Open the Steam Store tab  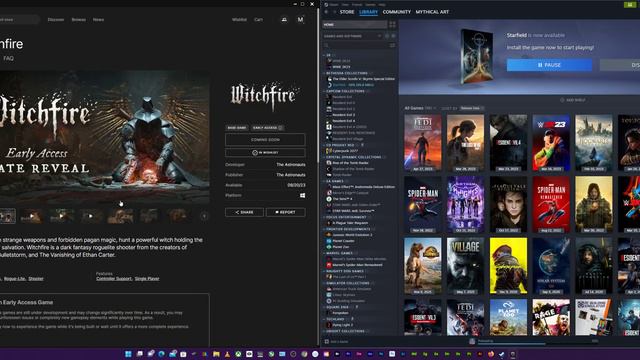point(347,12)
